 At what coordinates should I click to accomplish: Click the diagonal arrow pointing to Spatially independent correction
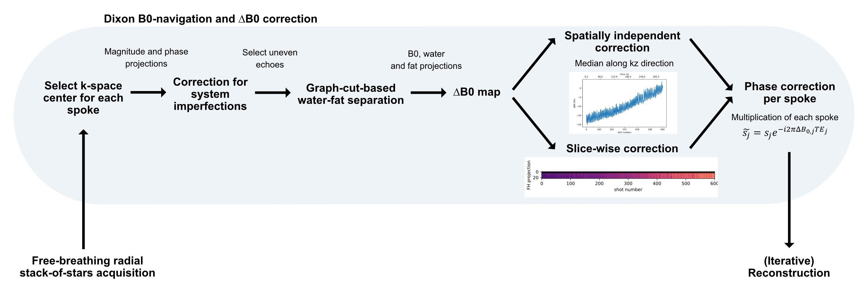[533, 64]
